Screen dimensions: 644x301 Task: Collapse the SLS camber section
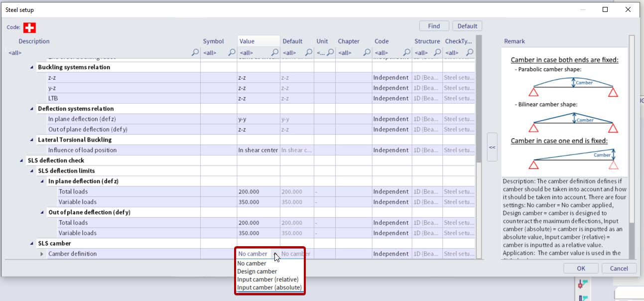pos(32,244)
